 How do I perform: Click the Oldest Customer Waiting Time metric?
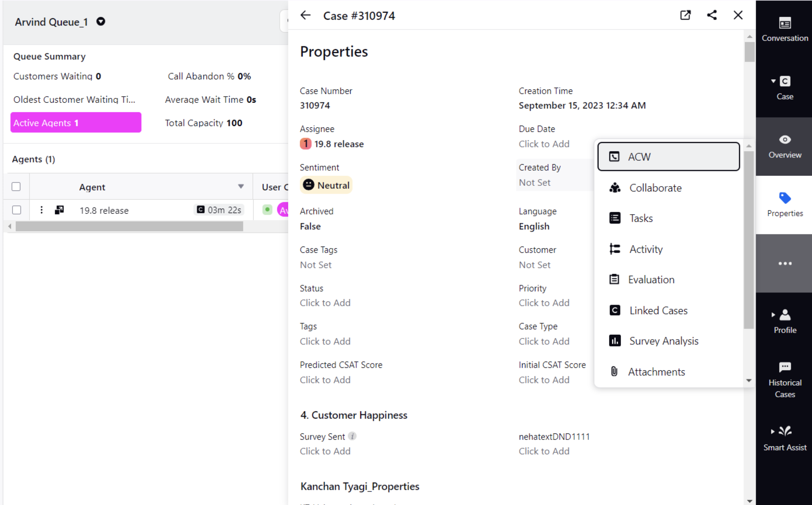coord(74,100)
